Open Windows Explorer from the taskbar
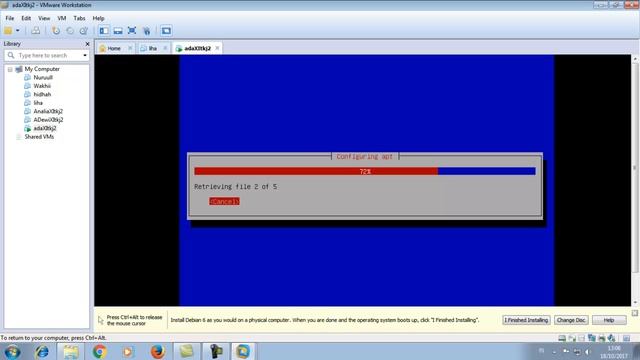 pos(71,351)
